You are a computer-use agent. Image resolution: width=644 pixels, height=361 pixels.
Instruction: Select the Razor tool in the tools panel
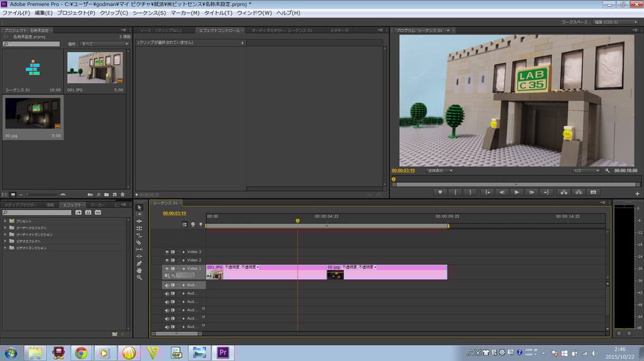(x=139, y=242)
